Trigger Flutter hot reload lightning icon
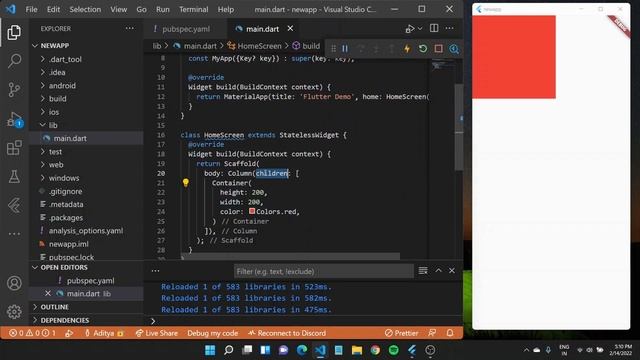 407,49
